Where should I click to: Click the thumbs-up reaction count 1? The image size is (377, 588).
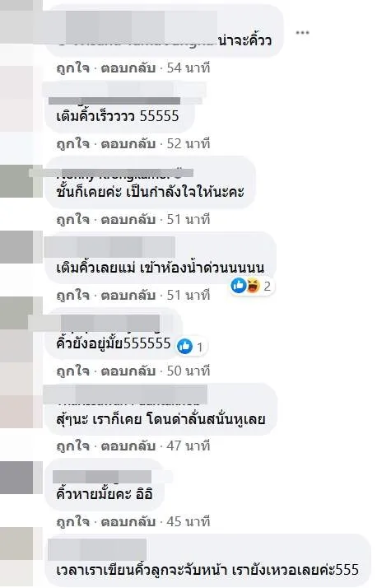click(192, 347)
